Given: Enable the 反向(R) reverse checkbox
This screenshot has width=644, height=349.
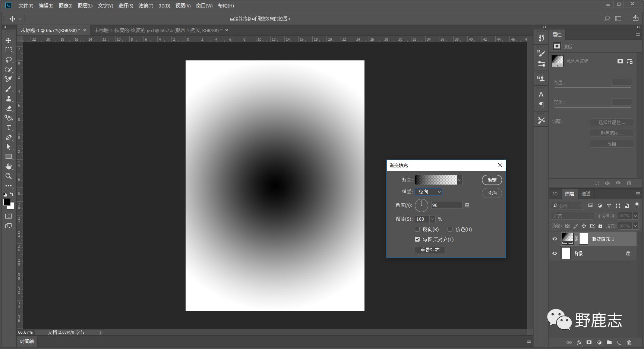Looking at the screenshot, I should (417, 229).
